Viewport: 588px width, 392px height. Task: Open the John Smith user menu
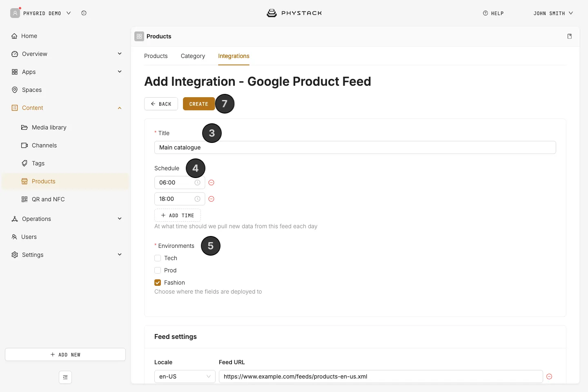click(x=553, y=13)
